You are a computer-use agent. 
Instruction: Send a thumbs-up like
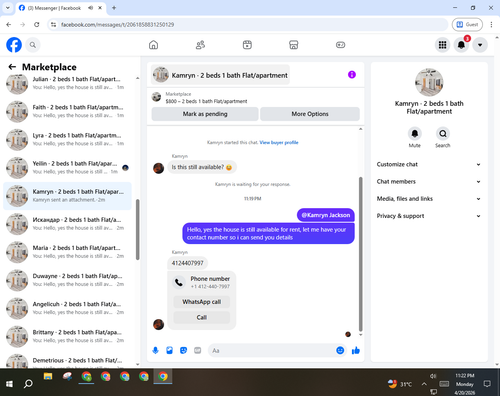click(x=356, y=350)
